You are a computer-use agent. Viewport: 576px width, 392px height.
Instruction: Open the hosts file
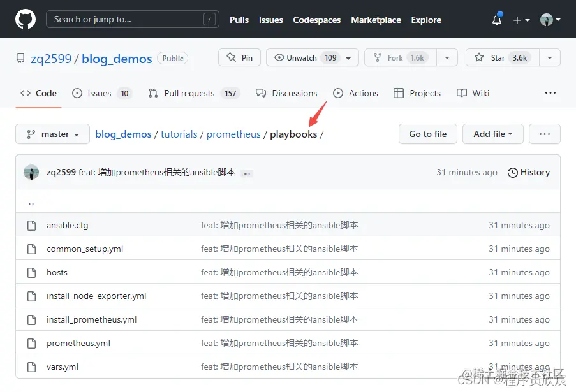57,272
